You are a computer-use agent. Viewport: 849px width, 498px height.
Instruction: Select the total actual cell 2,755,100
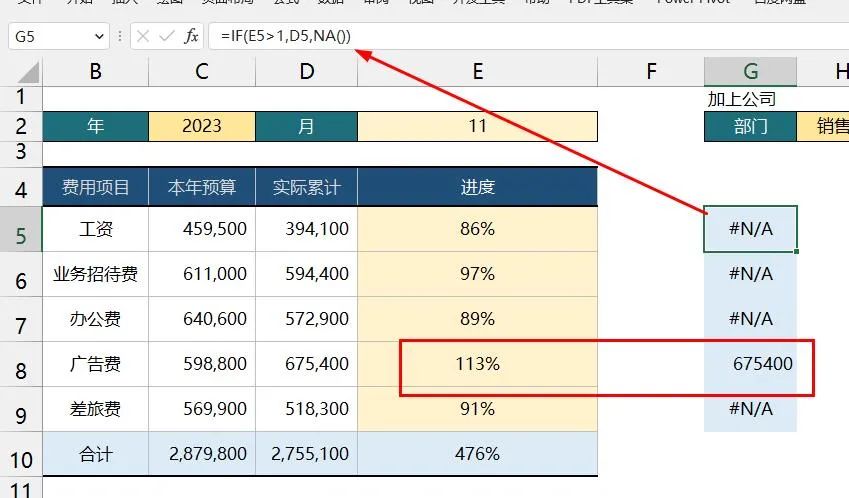306,454
